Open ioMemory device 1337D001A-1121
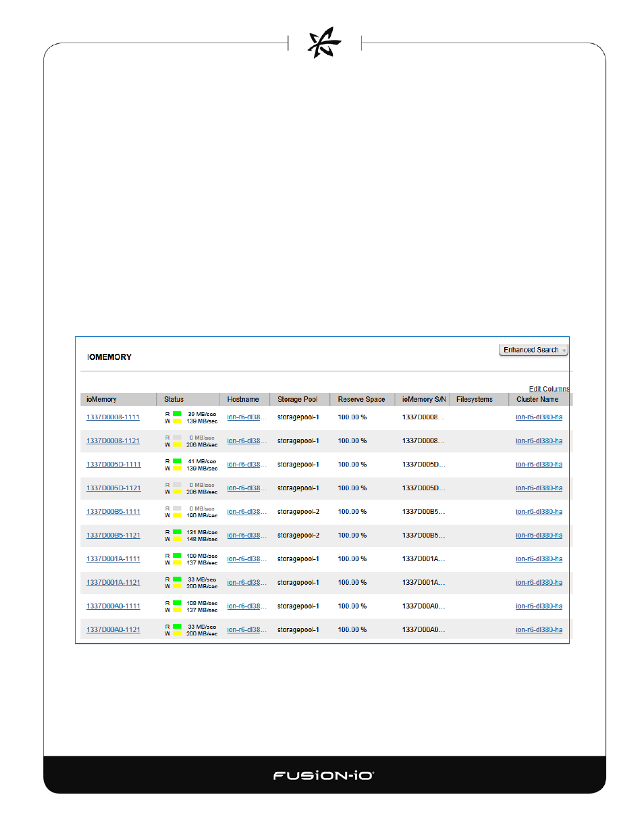644x834 pixels. point(113,583)
